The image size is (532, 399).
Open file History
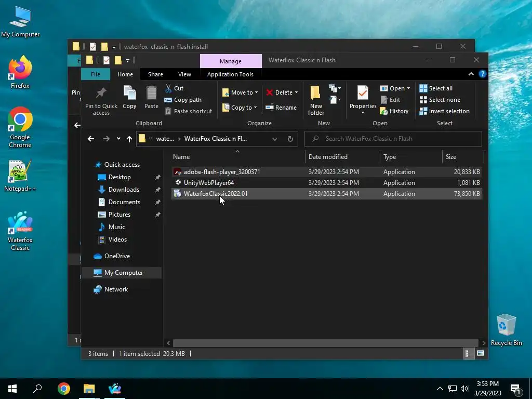click(x=394, y=111)
